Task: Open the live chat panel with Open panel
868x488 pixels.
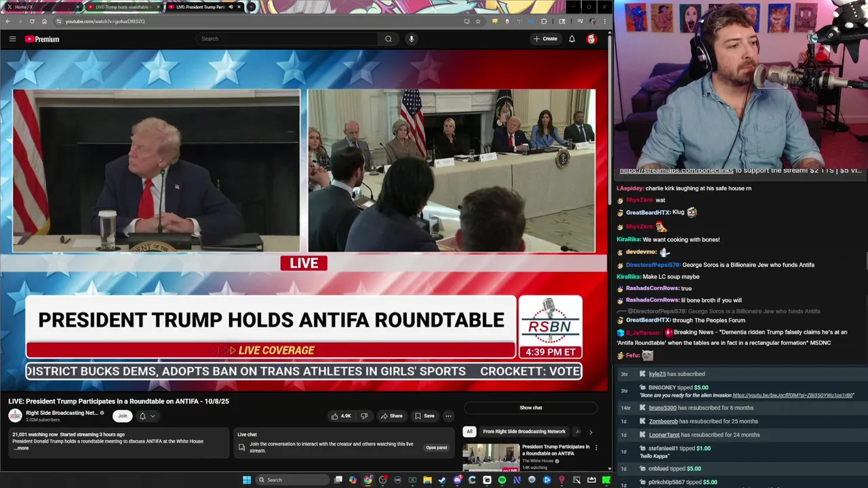Action: [436, 447]
